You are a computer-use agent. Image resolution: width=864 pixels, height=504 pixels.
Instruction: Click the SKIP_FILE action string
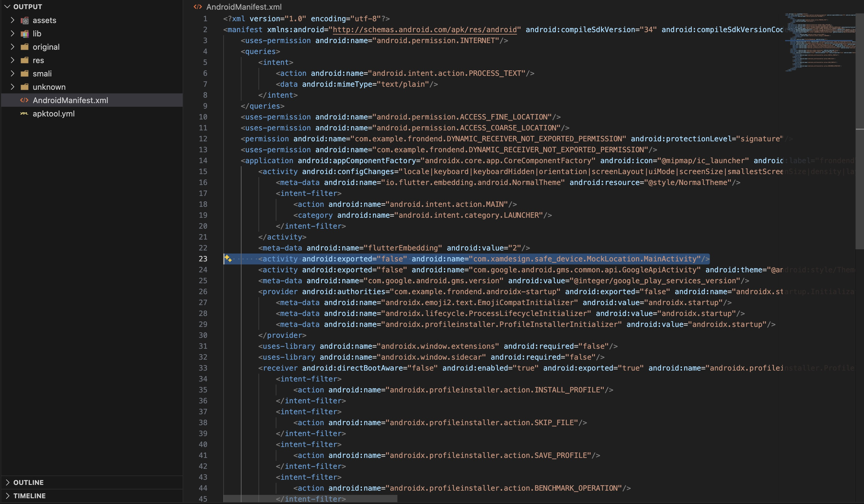(x=482, y=423)
